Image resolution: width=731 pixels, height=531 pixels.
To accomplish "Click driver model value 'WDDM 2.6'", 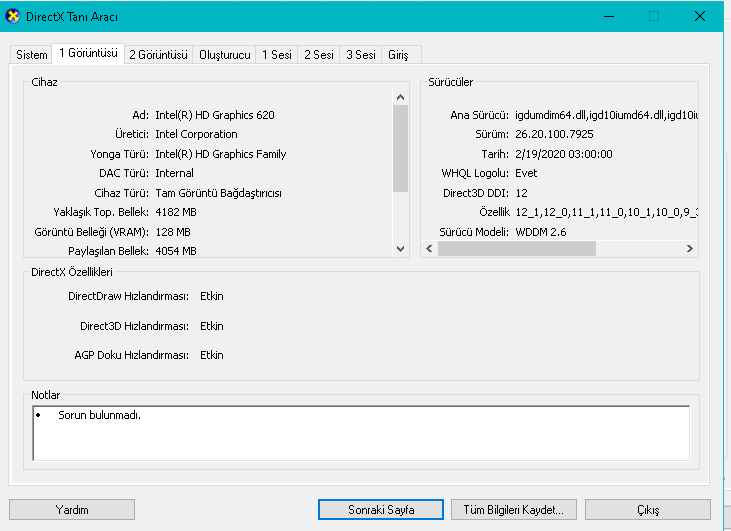I will [541, 232].
